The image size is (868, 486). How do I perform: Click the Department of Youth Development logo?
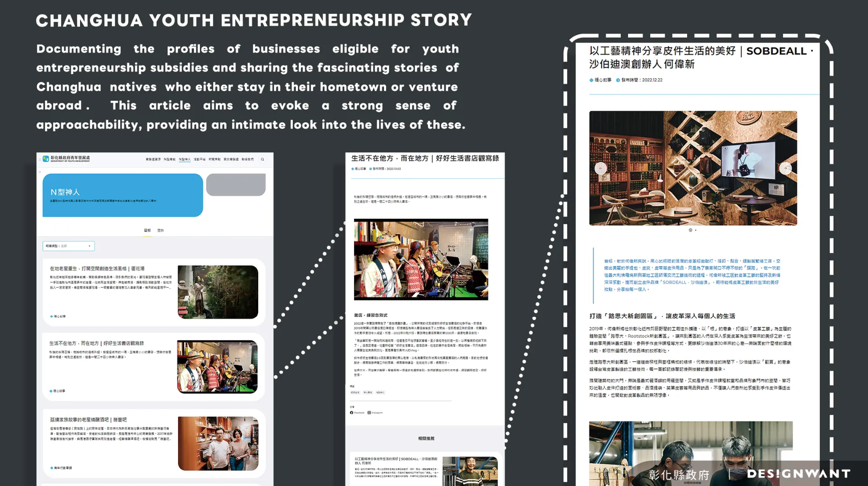point(66,159)
